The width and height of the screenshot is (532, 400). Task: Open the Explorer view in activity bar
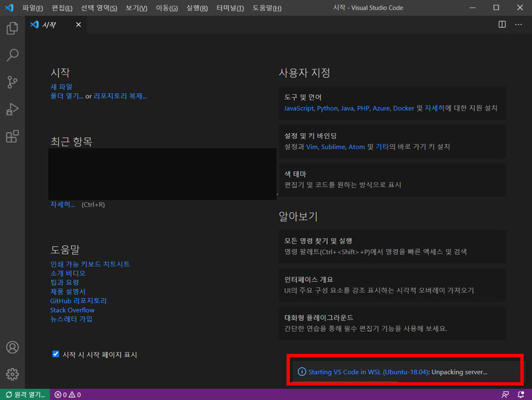pyautogui.click(x=12, y=28)
